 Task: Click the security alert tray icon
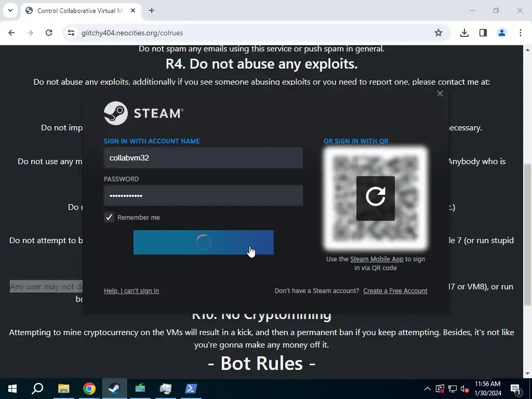(x=440, y=389)
